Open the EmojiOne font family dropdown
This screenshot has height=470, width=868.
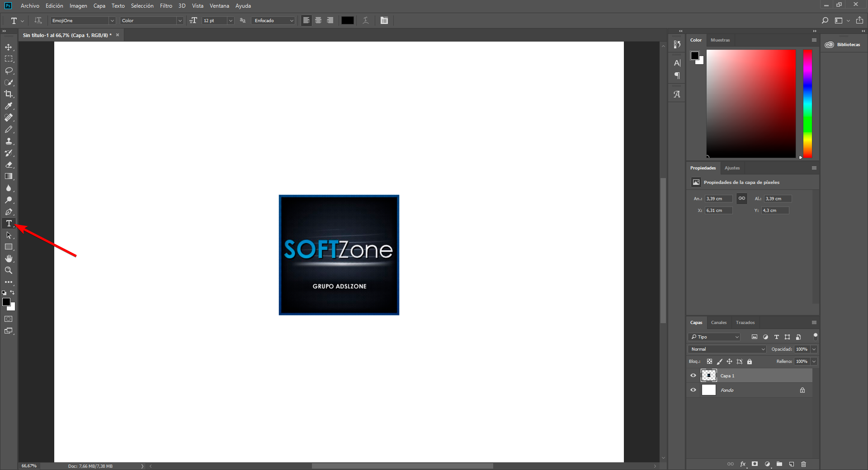(112, 21)
